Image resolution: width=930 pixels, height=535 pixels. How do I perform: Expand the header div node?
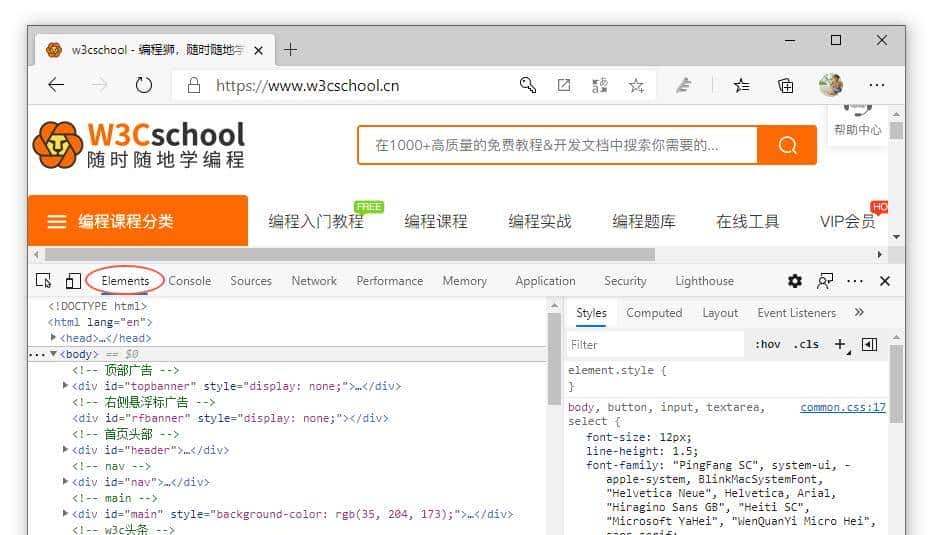point(65,450)
